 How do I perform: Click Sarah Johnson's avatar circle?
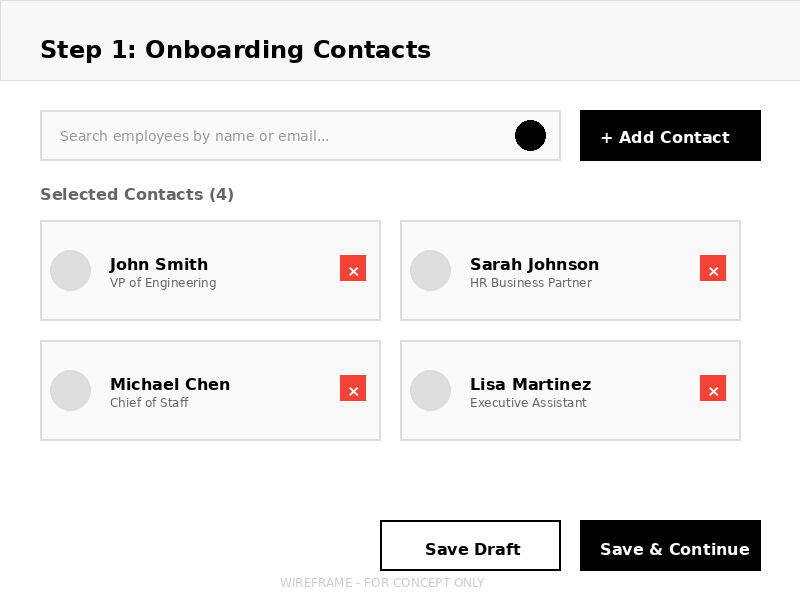click(431, 271)
